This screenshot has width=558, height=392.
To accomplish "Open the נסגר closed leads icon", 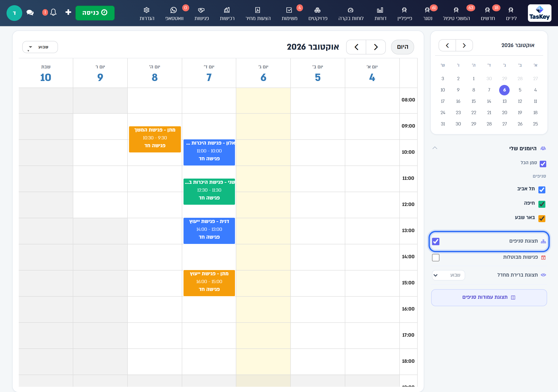I will coord(427,10).
